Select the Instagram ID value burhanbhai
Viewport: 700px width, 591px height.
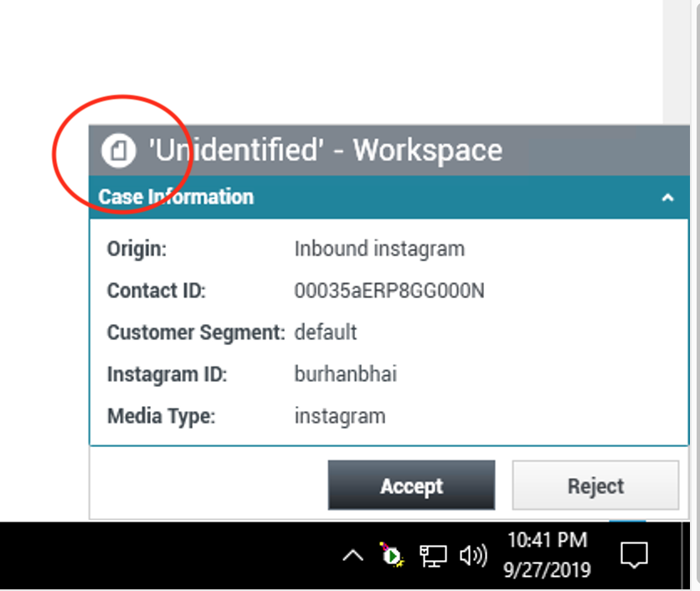click(x=346, y=374)
